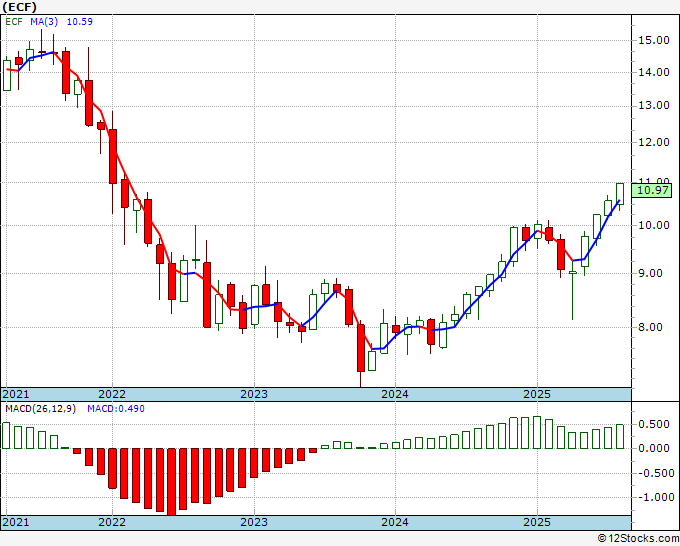Click 2025 on the price chart timeline
The width and height of the screenshot is (680, 546).
pyautogui.click(x=537, y=394)
